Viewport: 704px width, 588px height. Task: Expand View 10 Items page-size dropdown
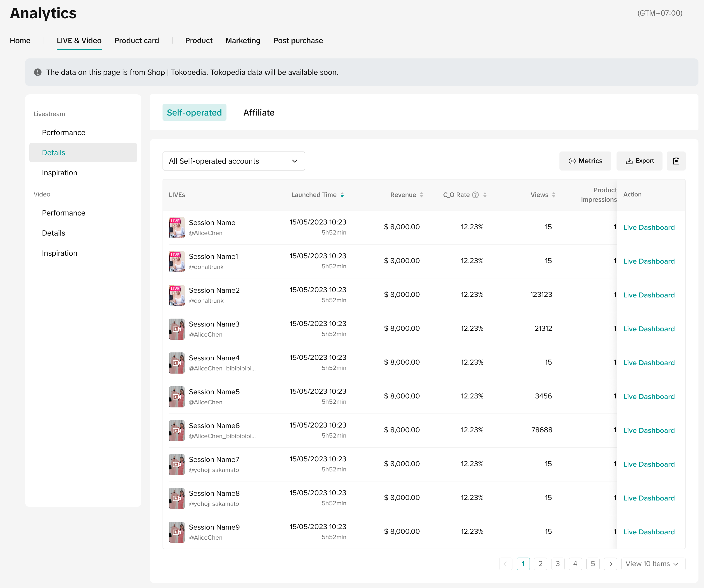point(653,564)
